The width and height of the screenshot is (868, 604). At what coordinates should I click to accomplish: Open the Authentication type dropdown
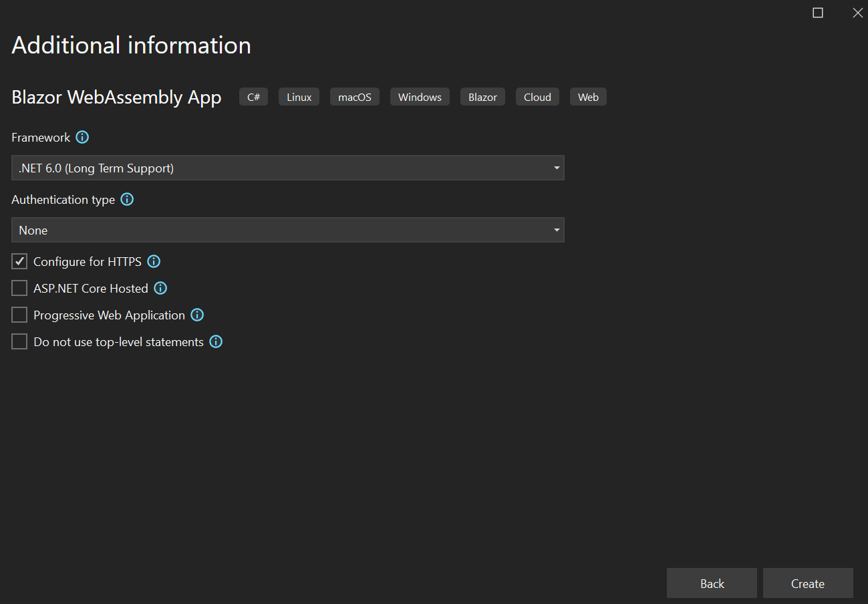click(x=288, y=230)
